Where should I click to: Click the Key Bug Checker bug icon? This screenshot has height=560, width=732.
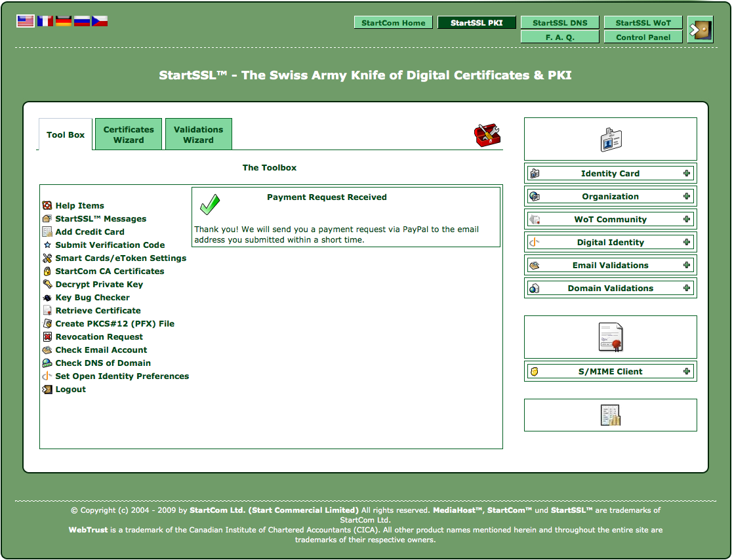[47, 297]
